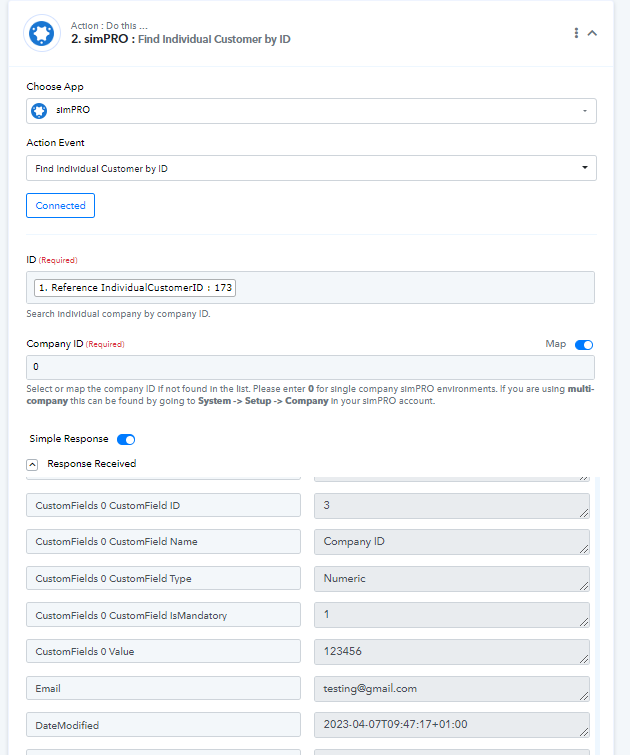Click the Company ID response value box
This screenshot has width=630, height=755.
[x=451, y=542]
